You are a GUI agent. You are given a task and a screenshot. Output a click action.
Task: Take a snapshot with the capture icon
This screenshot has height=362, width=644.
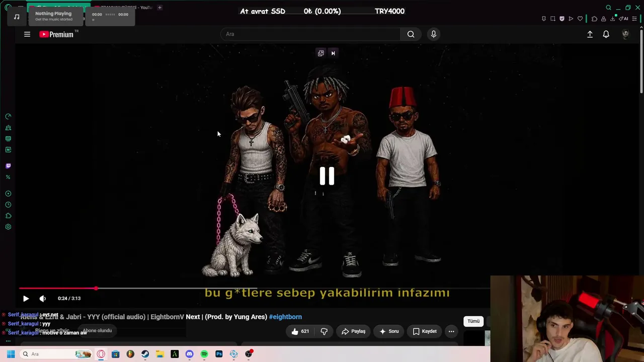(x=553, y=19)
